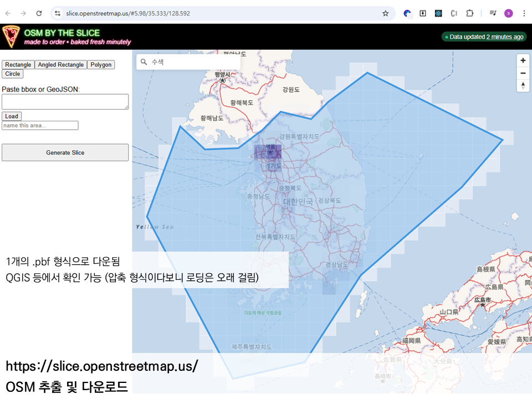
Task: Click the 'OSM BY THE SLICE' title
Action: [62, 33]
